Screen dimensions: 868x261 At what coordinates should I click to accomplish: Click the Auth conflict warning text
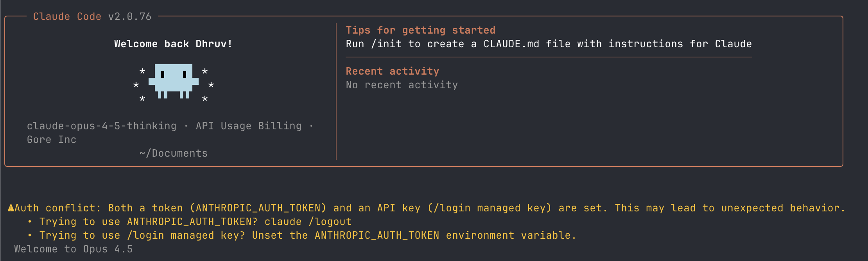coord(58,208)
